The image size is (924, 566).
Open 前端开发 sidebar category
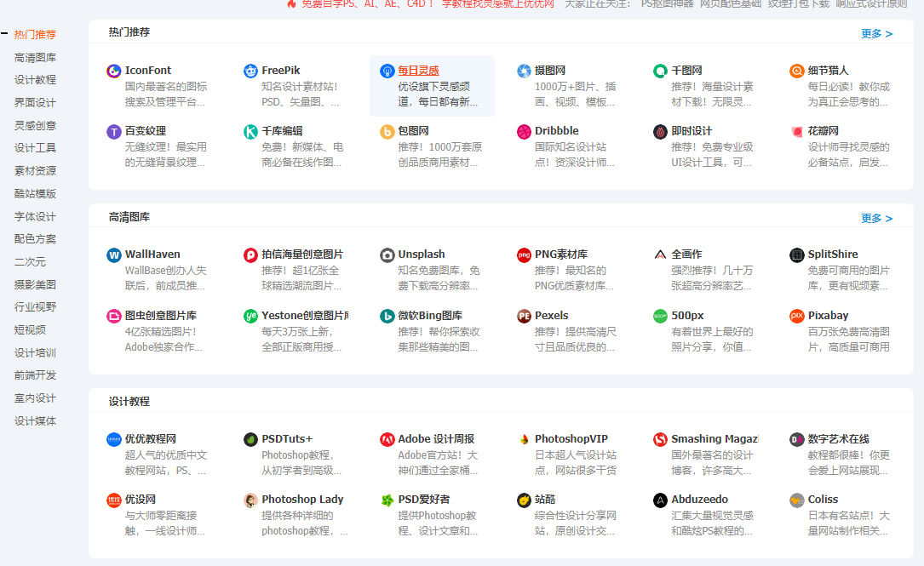tap(35, 375)
